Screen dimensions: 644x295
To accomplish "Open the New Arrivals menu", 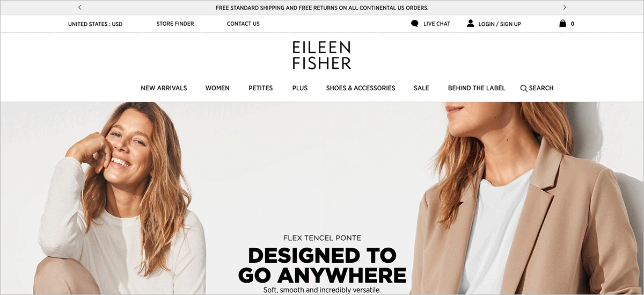I will [x=164, y=88].
